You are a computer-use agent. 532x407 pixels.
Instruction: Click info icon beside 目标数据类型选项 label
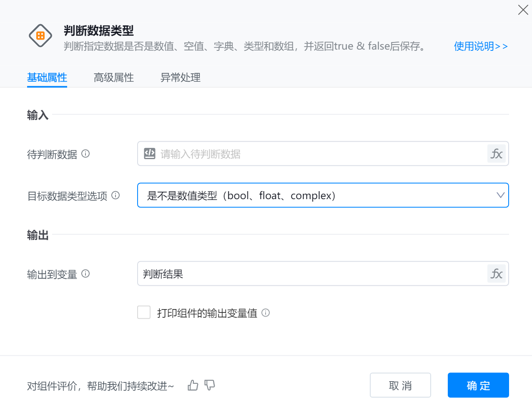(116, 195)
